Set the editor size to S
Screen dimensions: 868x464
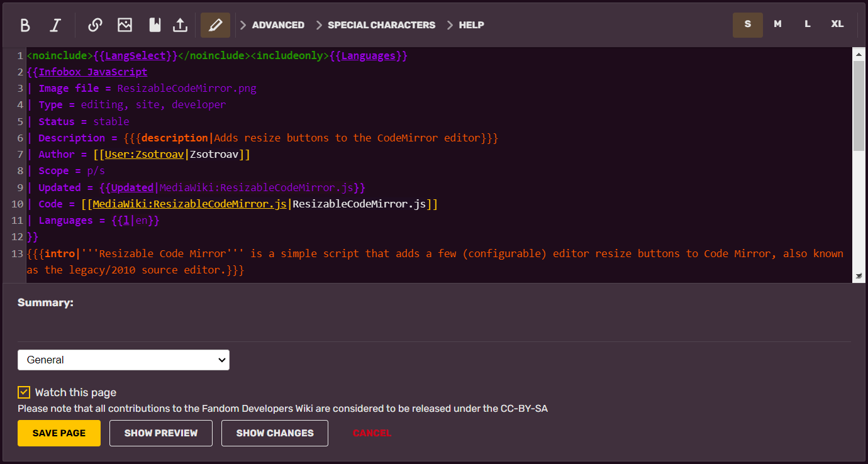(x=748, y=25)
